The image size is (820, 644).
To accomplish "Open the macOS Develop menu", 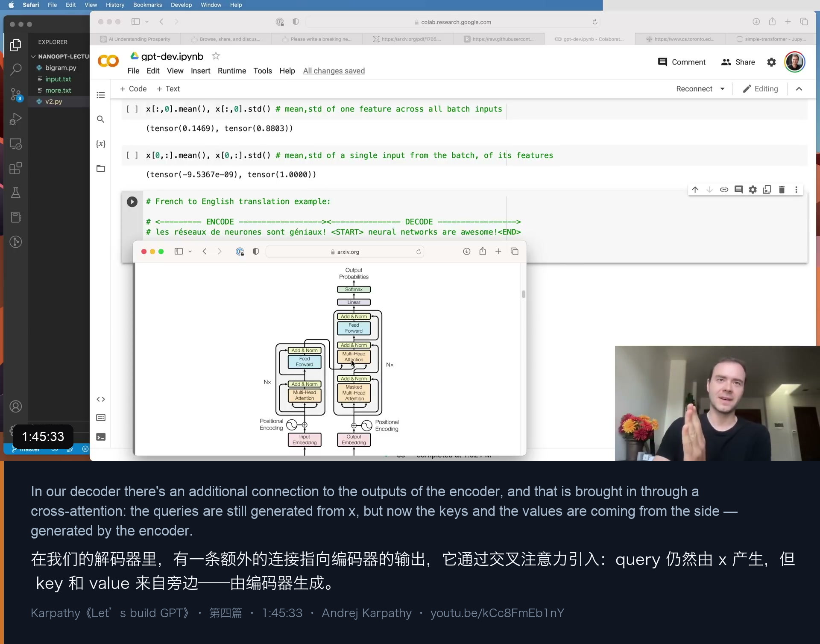I will [182, 5].
